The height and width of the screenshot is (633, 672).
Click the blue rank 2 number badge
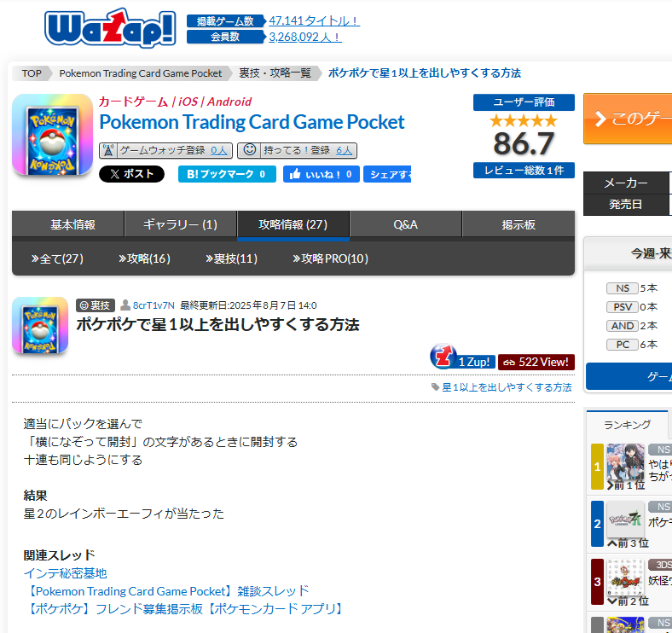(x=598, y=524)
